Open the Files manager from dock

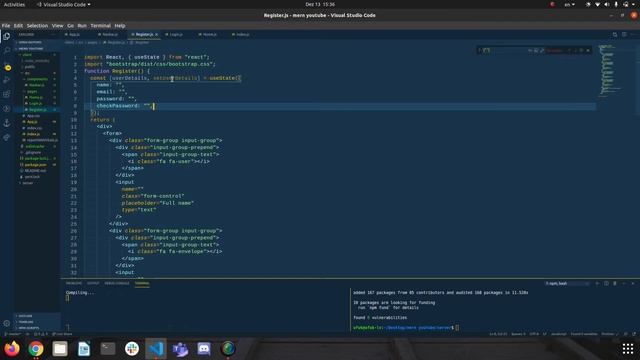[60, 349]
